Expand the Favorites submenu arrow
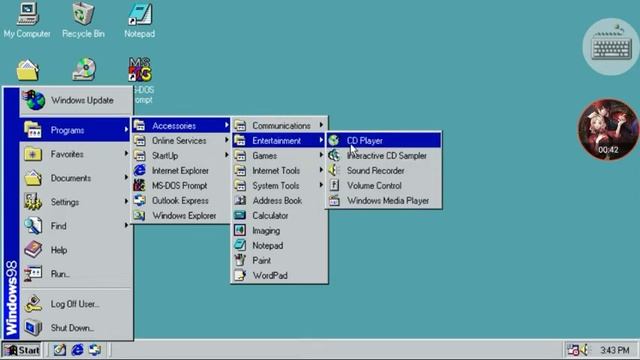Viewport: 640px width, 360px height. (x=126, y=154)
